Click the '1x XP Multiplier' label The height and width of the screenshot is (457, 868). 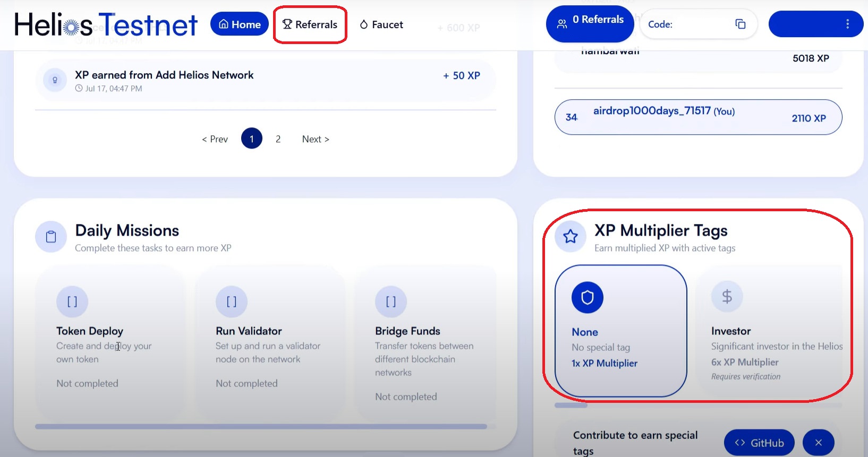[x=605, y=363]
